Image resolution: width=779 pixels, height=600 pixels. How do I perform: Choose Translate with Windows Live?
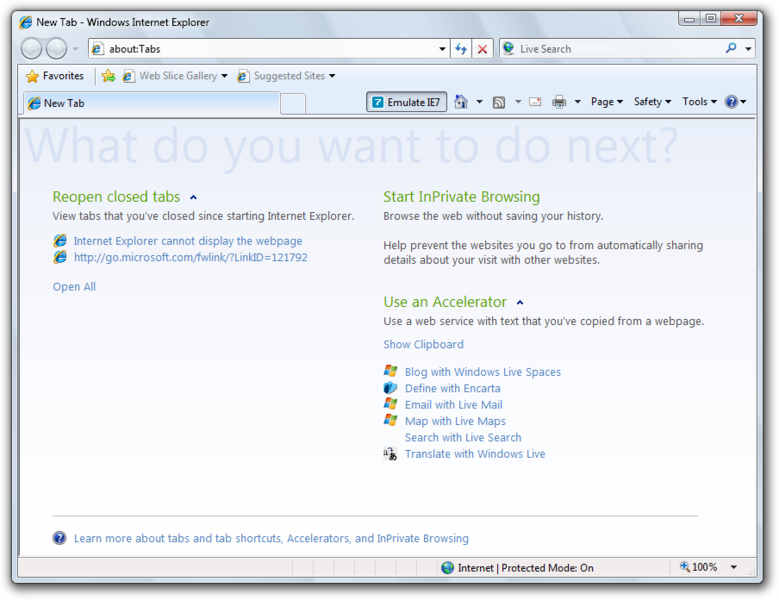475,454
